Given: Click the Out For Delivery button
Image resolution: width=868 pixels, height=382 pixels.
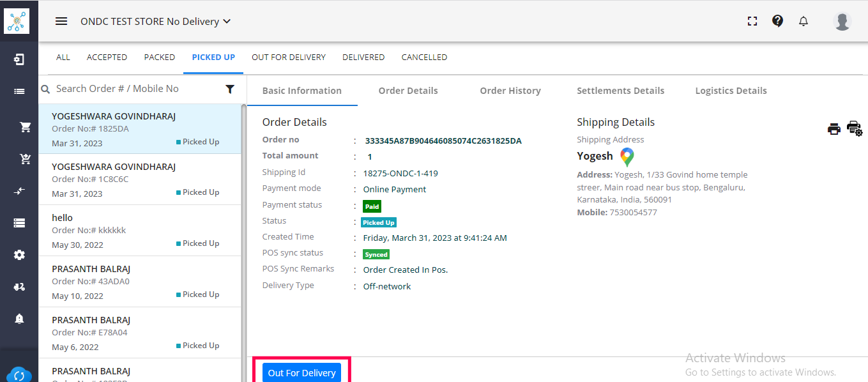Looking at the screenshot, I should (x=301, y=373).
